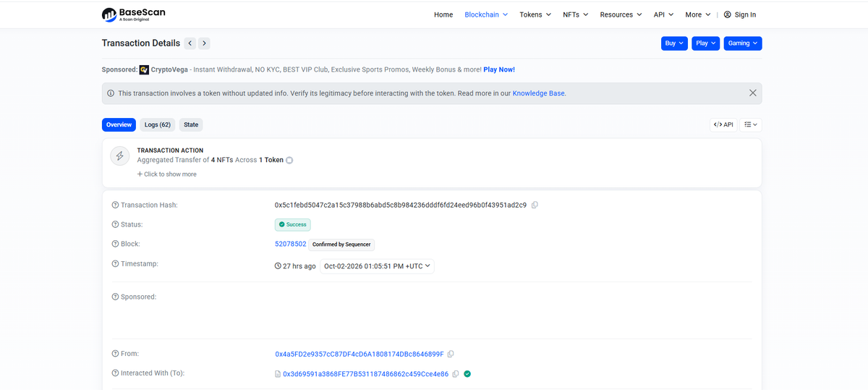Viewport: 868px width, 390px height.
Task: Expand Click to show more
Action: point(167,174)
